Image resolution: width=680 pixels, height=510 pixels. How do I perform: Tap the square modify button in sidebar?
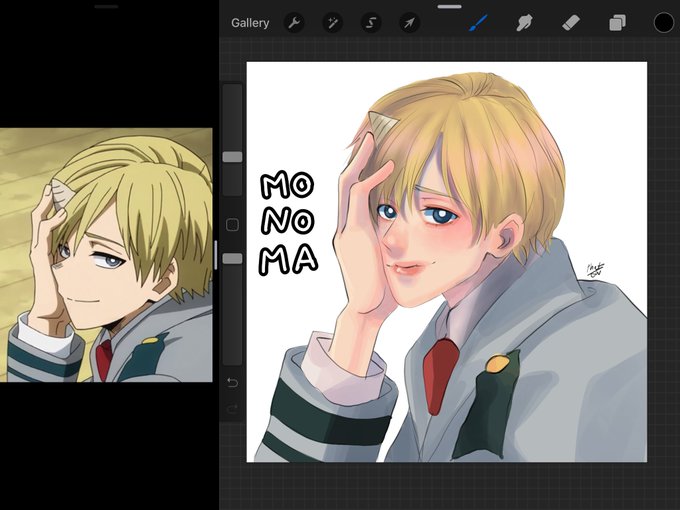[x=232, y=225]
